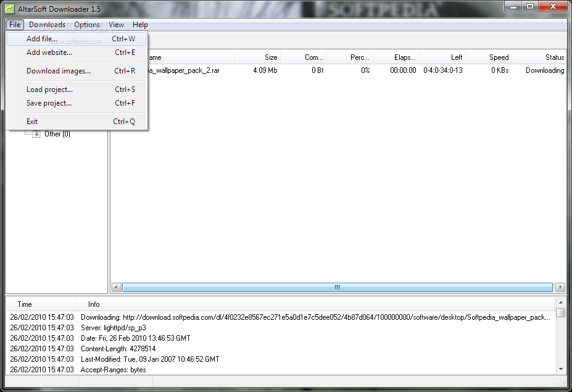Open the File menu
Image resolution: width=572 pixels, height=392 pixels.
pos(15,25)
